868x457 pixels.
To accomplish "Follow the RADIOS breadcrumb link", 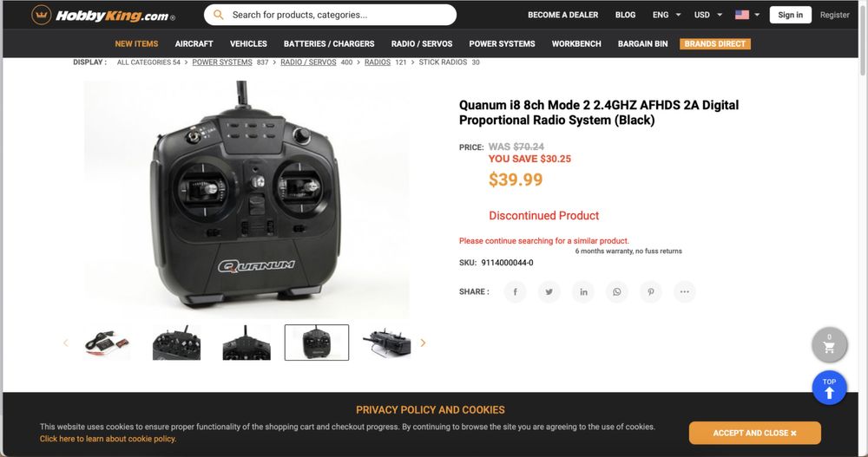I will (378, 62).
